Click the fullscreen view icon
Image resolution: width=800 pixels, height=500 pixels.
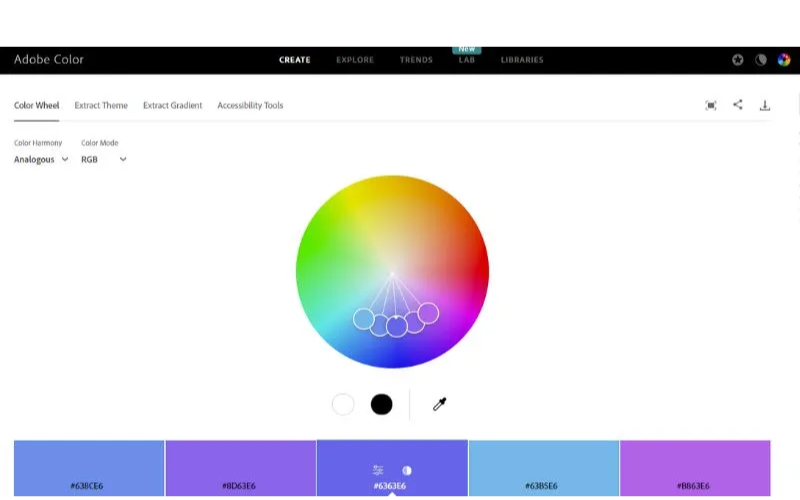click(711, 105)
